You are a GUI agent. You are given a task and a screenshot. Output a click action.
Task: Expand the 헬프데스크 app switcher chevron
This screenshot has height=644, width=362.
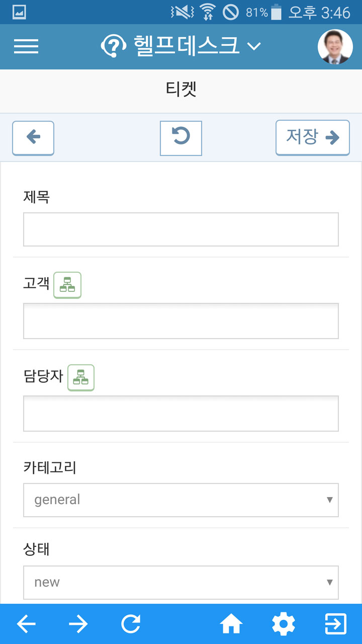coord(254,47)
